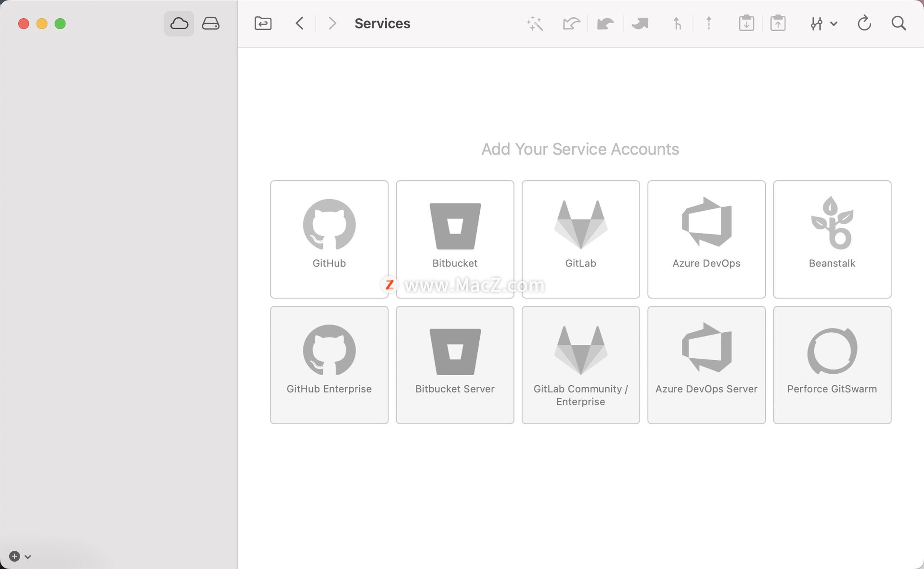Add a GitLab account

click(580, 239)
